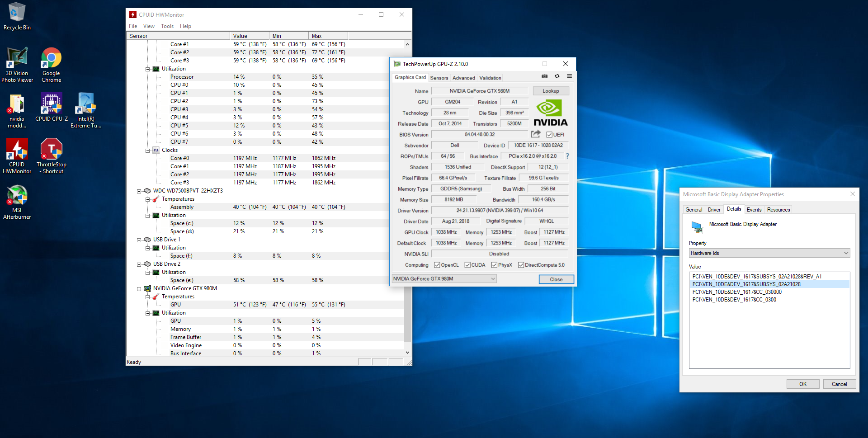This screenshot has width=868, height=438.
Task: Click the NVIDIA logo in GPU-Z
Action: 551,113
